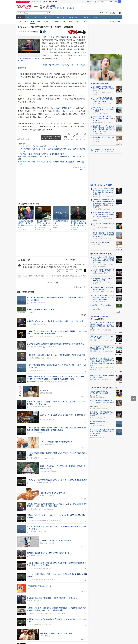Open the コロンビア大統領 article from CNN
The height and width of the screenshot is (644, 138).
tap(63, 467)
